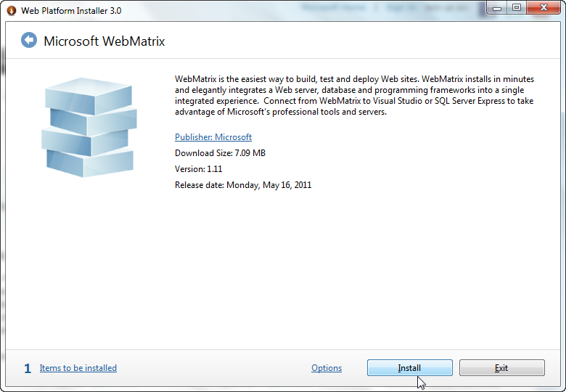566x392 pixels.
Task: Minimize the Web Platform Installer window
Action: (497, 8)
